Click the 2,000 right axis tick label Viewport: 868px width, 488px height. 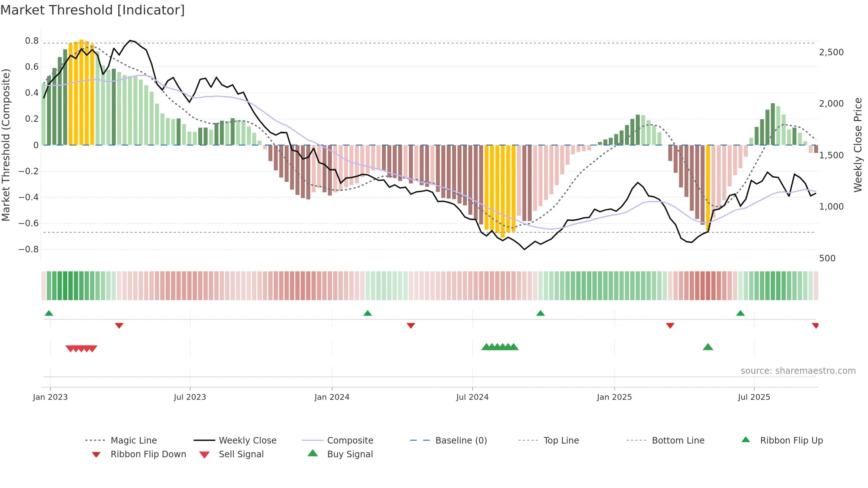pyautogui.click(x=831, y=103)
